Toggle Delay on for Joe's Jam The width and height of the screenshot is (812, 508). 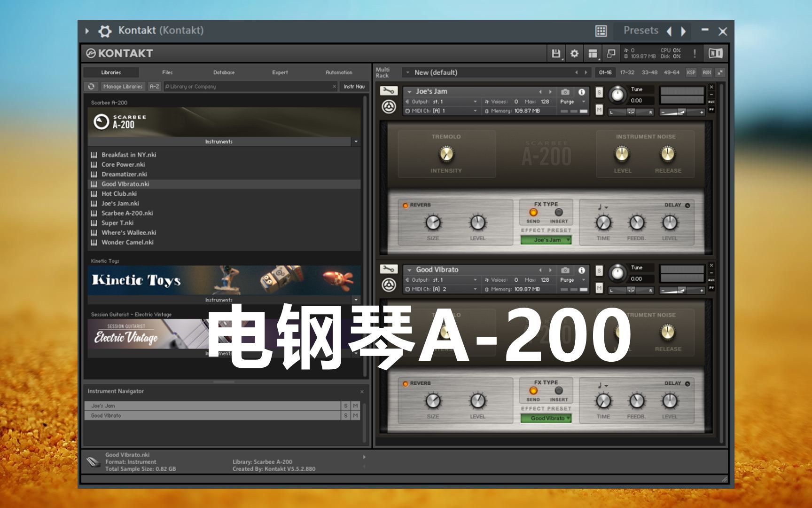[687, 205]
